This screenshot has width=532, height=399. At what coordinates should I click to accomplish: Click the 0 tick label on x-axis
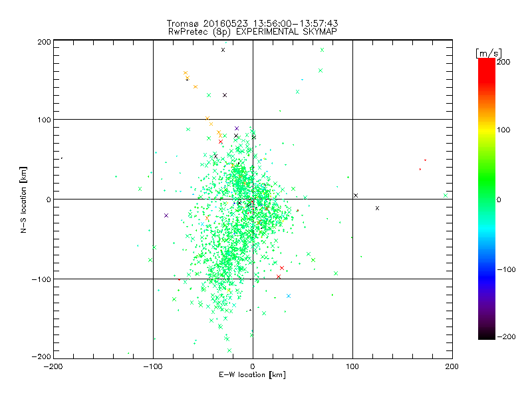(x=253, y=366)
